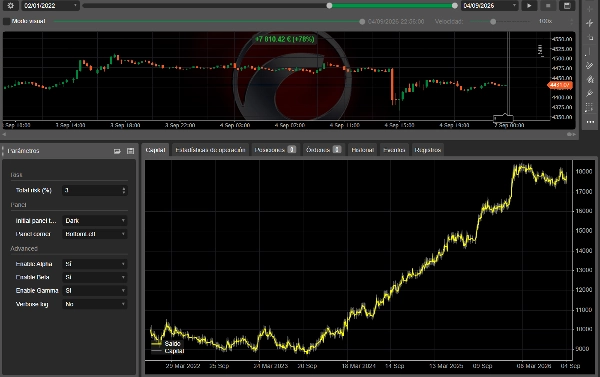The width and height of the screenshot is (600, 377).
Task: Click the Total risk stepper arrows
Action: (x=124, y=190)
